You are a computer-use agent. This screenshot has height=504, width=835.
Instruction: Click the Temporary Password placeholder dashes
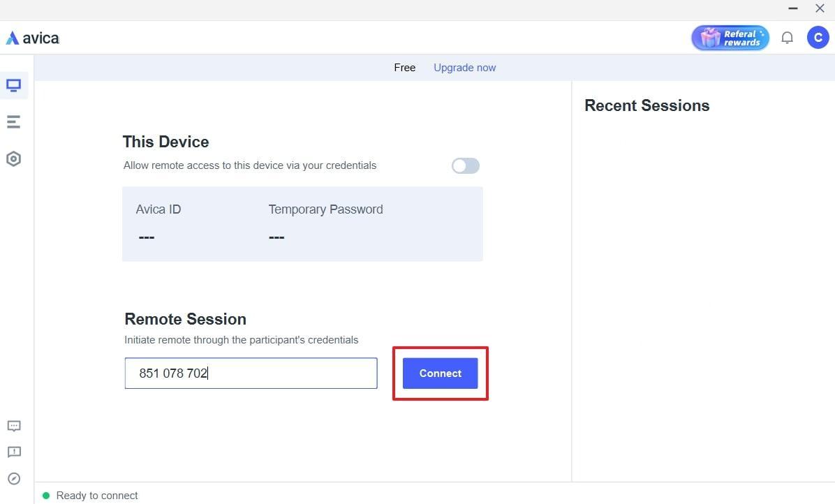(x=276, y=237)
